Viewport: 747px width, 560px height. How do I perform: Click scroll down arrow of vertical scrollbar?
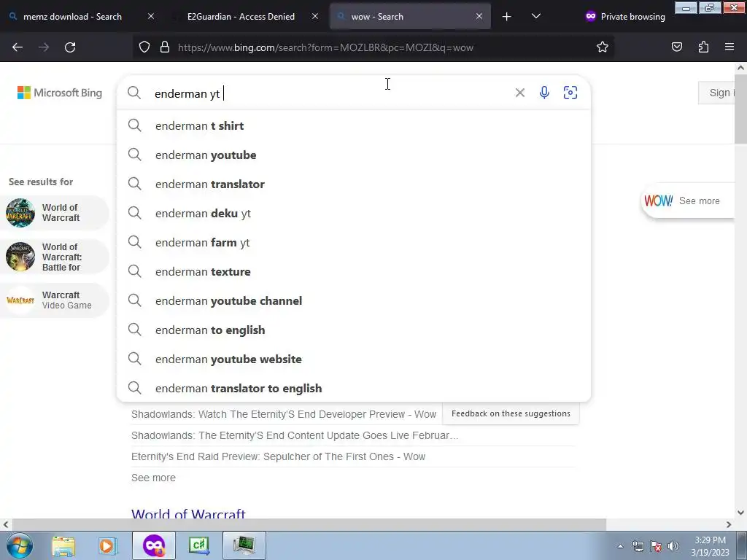click(740, 513)
